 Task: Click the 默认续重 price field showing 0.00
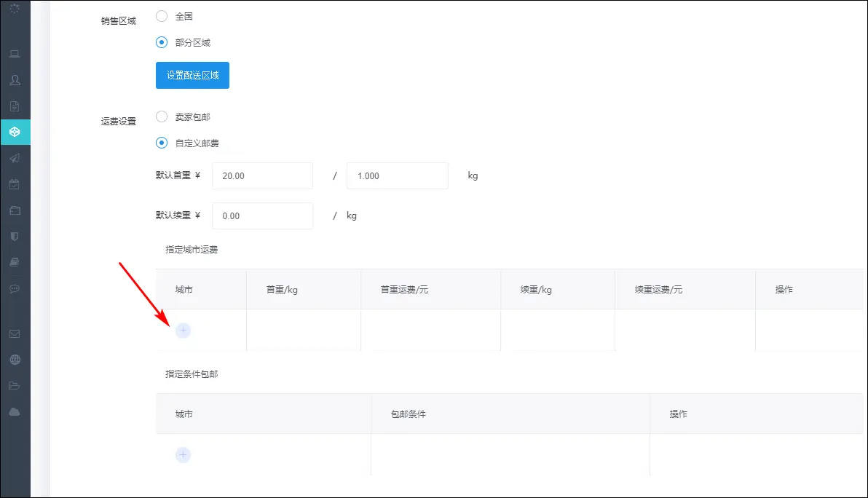tap(262, 216)
